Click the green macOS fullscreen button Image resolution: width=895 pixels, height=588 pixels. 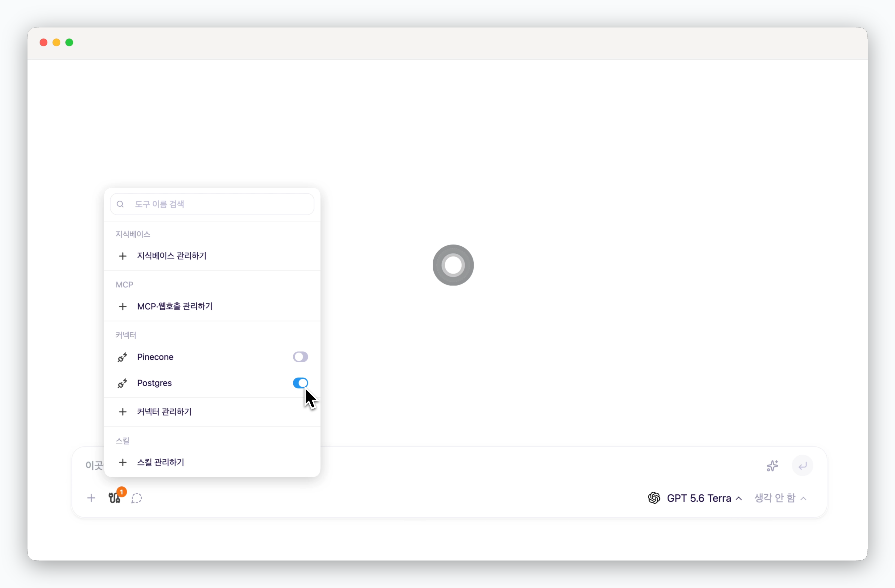click(x=69, y=42)
